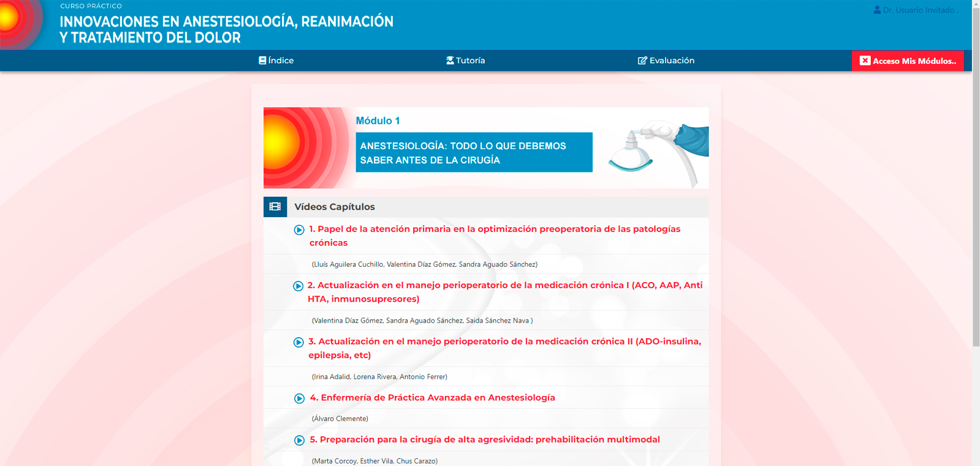Click the play icon beside chapter 5
Image resolution: width=980 pixels, height=466 pixels.
(x=299, y=440)
